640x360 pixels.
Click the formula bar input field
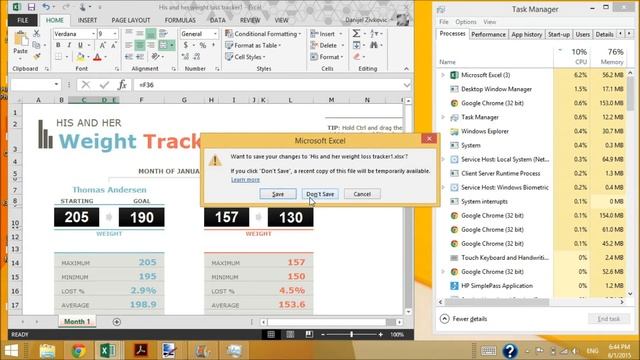click(269, 84)
